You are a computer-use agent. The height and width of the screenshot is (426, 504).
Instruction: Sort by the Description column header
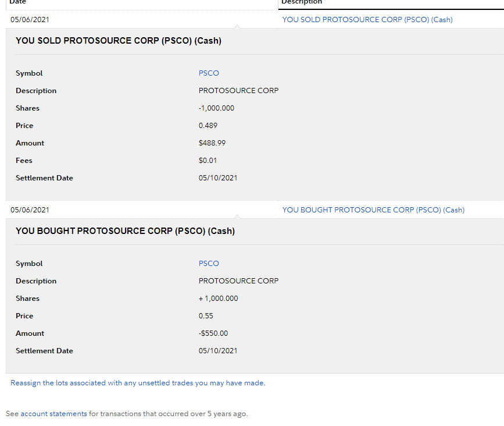coord(302,2)
